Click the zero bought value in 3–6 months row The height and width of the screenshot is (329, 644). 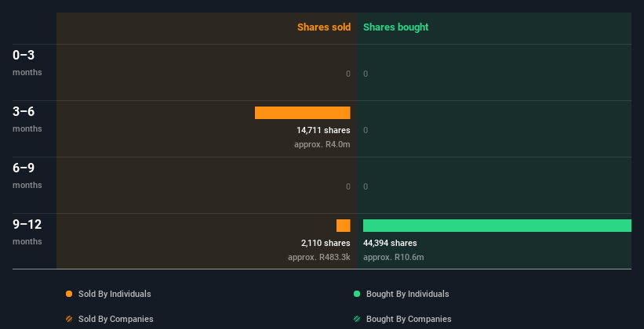point(366,131)
